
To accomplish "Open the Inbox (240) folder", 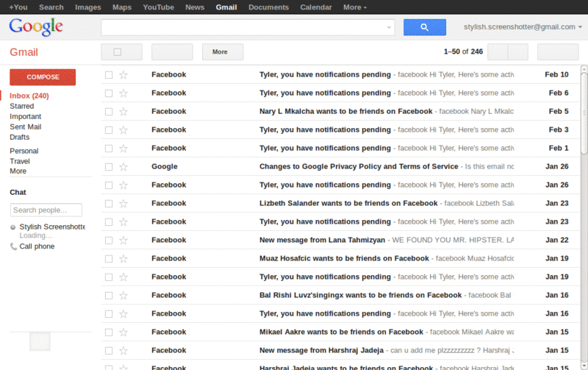I will [29, 96].
